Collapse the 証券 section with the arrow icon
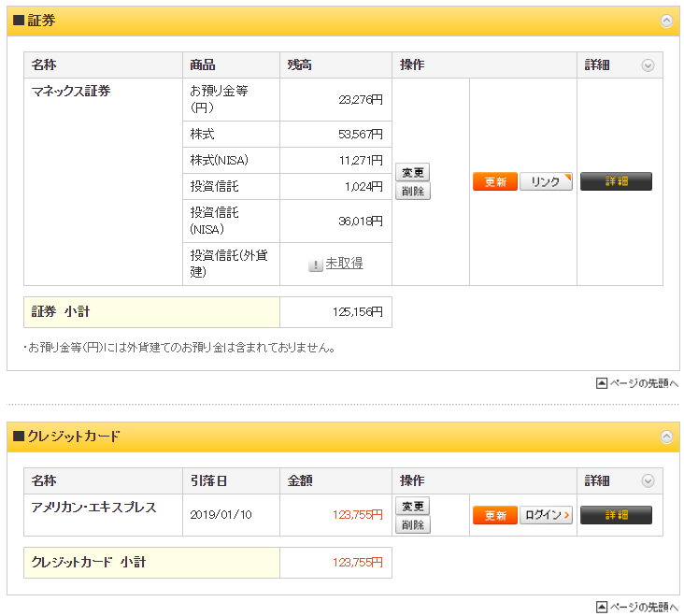This screenshot has width=684, height=616. [x=666, y=21]
